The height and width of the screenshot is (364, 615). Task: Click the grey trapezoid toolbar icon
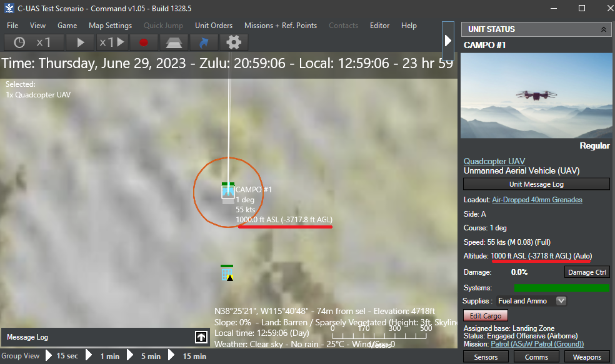(x=174, y=42)
